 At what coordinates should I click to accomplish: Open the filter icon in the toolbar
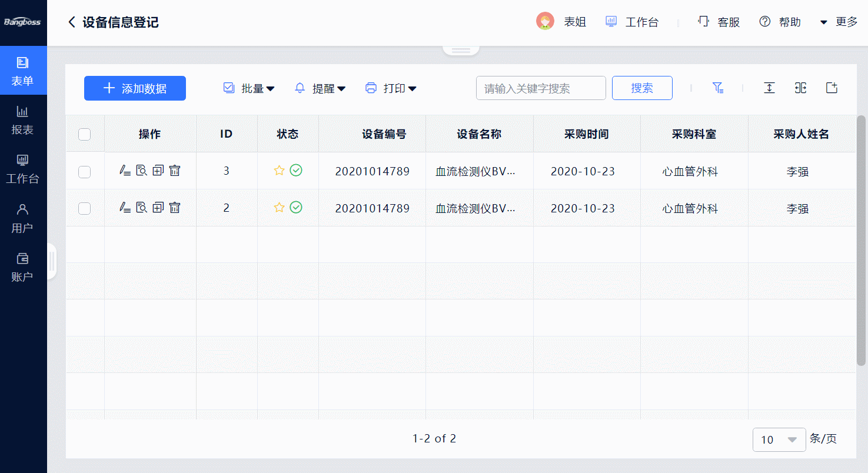click(717, 88)
